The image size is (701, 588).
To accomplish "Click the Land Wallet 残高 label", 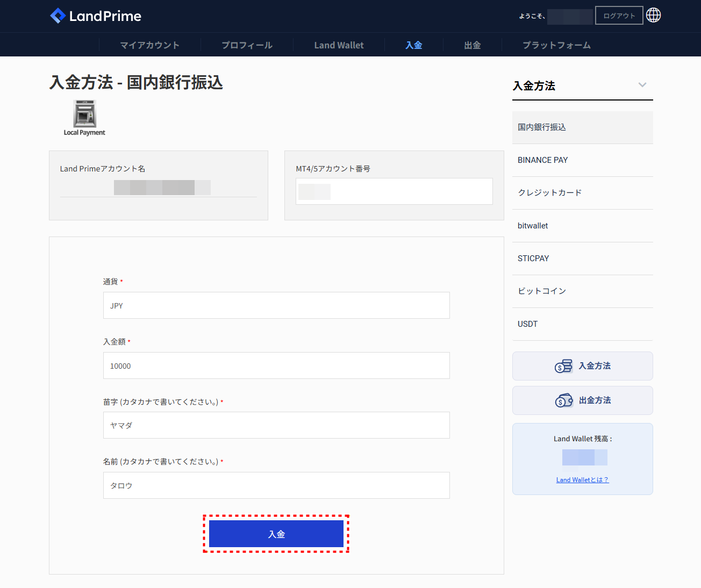I will [x=583, y=439].
